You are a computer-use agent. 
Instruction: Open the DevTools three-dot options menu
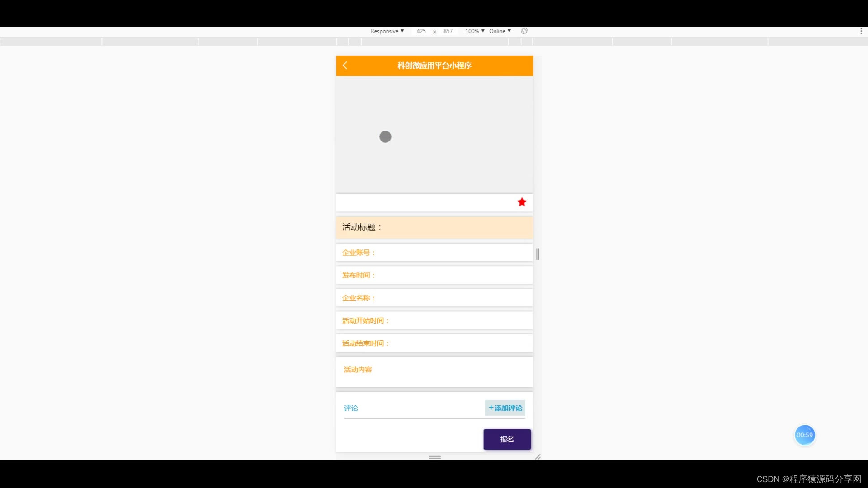coord(861,31)
